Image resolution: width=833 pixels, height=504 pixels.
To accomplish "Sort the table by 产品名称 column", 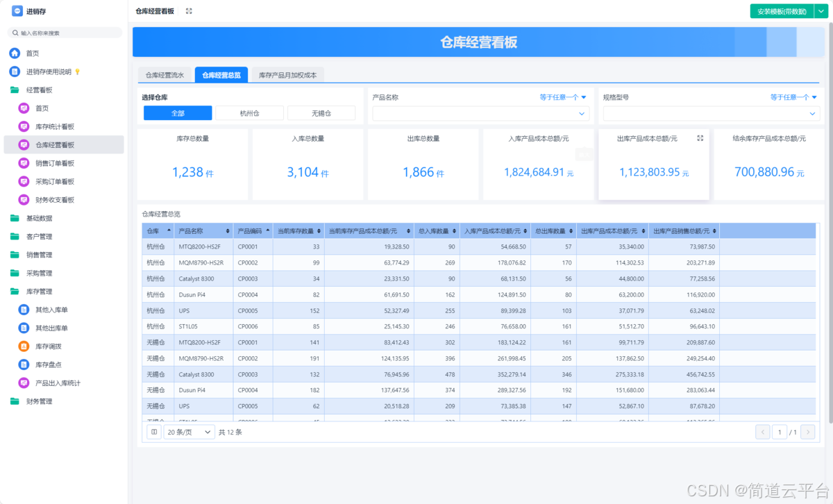I will click(x=228, y=230).
